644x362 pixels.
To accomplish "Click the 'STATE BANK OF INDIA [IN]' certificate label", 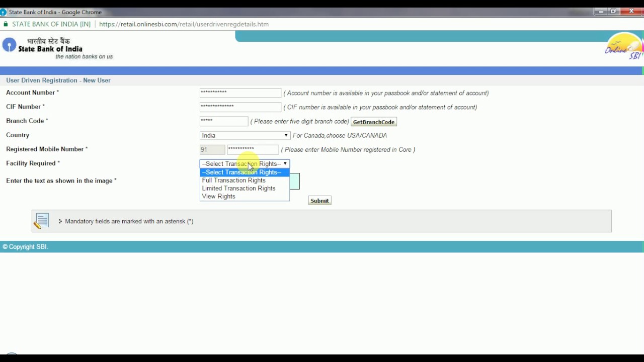I will [x=51, y=24].
